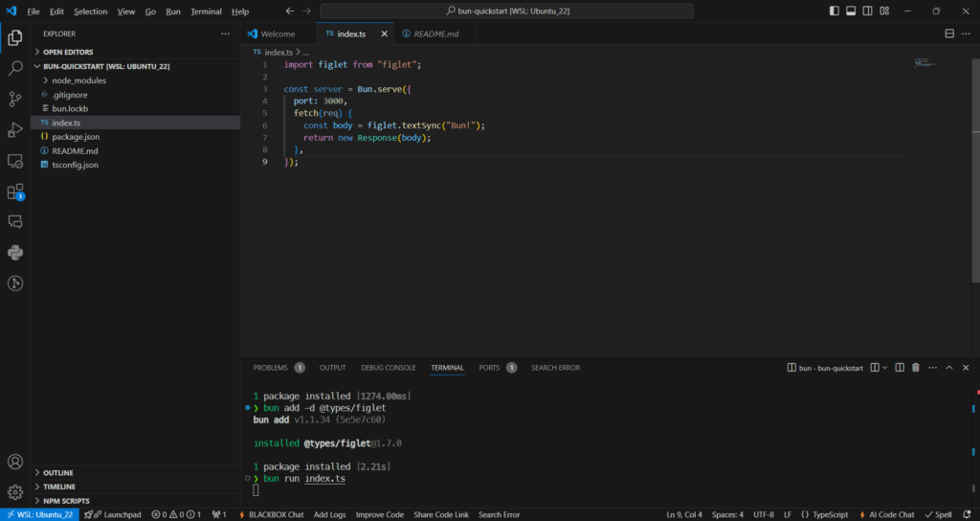The width and height of the screenshot is (980, 521).
Task: Open the chat view in activity bar
Action: 15,221
